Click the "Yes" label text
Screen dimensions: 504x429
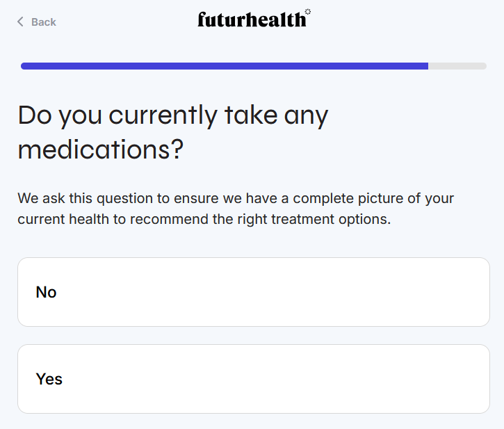click(49, 379)
